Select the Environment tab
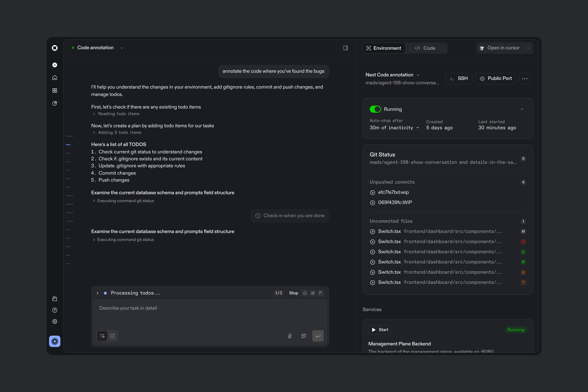Viewport: 588px width, 392px height. click(384, 48)
